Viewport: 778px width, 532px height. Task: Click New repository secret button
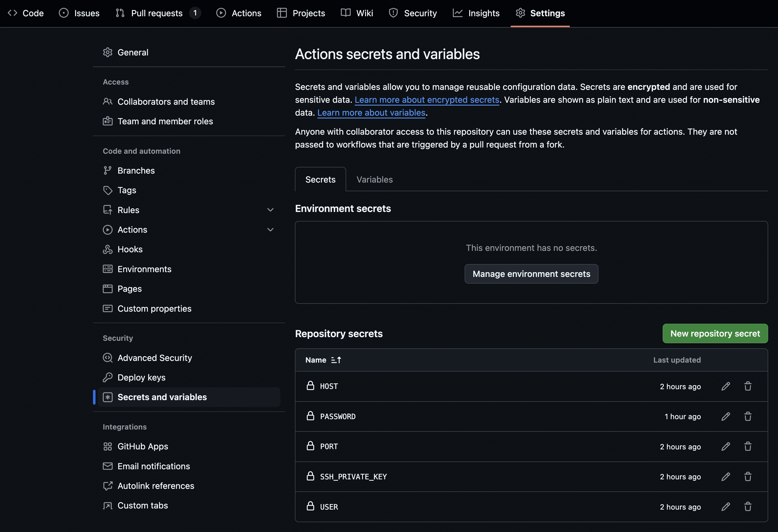715,333
